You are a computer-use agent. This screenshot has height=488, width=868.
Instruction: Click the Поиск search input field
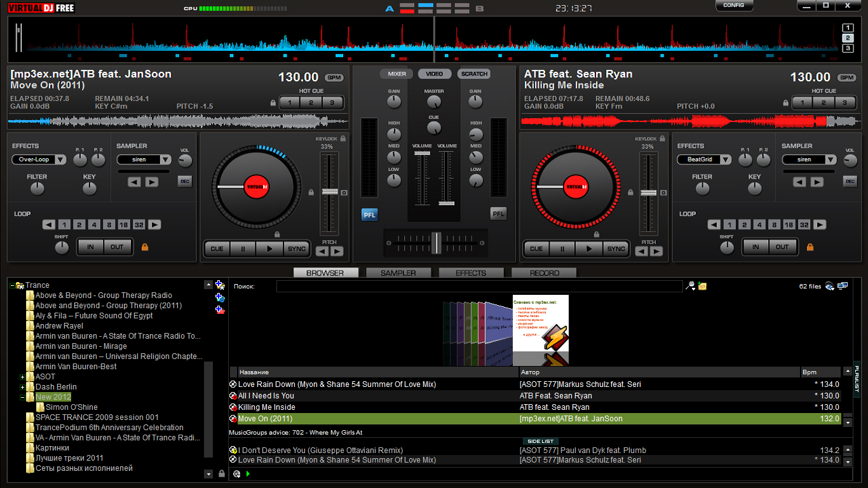tap(479, 287)
